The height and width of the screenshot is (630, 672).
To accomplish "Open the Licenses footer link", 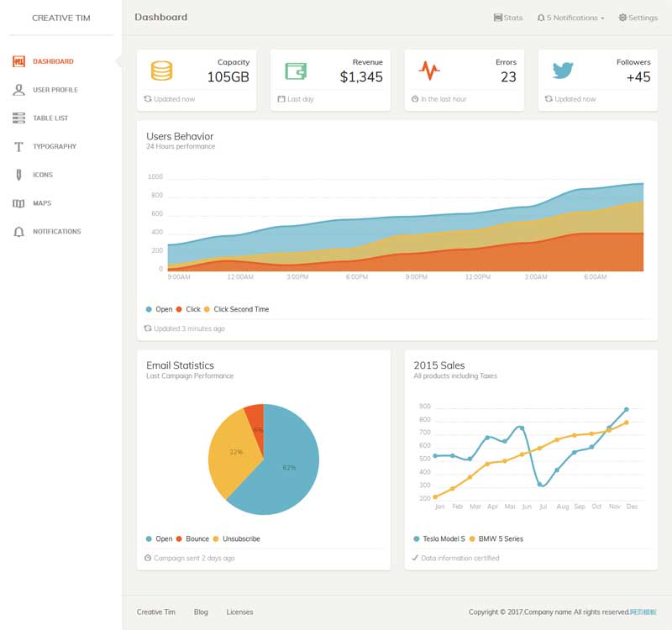I will tap(239, 612).
